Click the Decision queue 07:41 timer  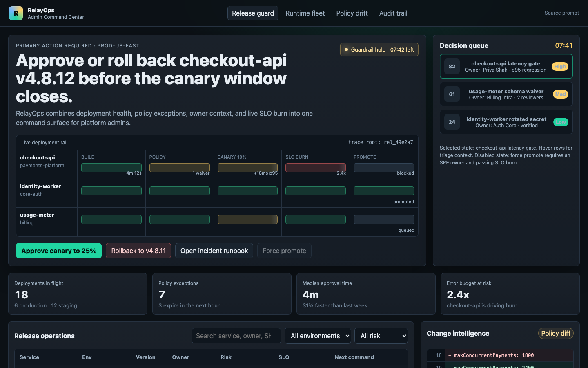tap(563, 45)
